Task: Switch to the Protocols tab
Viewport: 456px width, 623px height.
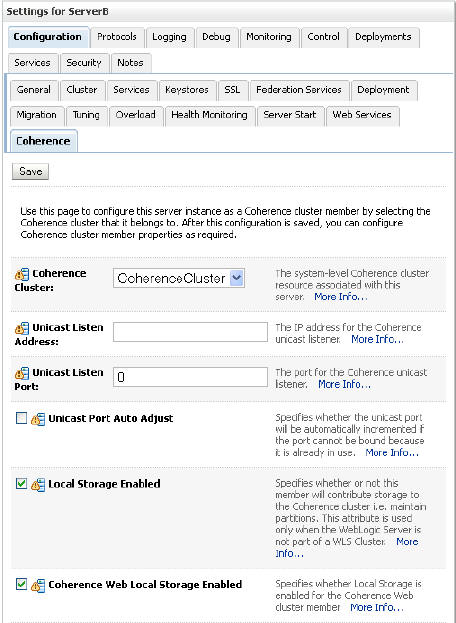Action: [x=117, y=37]
